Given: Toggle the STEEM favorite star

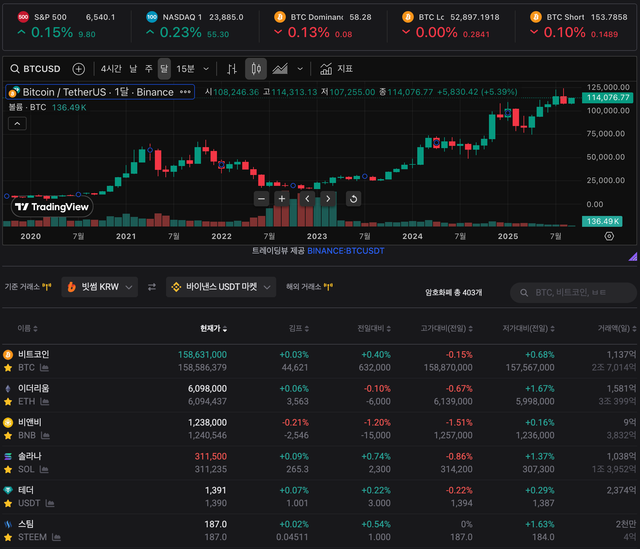Looking at the screenshot, I should click(x=8, y=537).
